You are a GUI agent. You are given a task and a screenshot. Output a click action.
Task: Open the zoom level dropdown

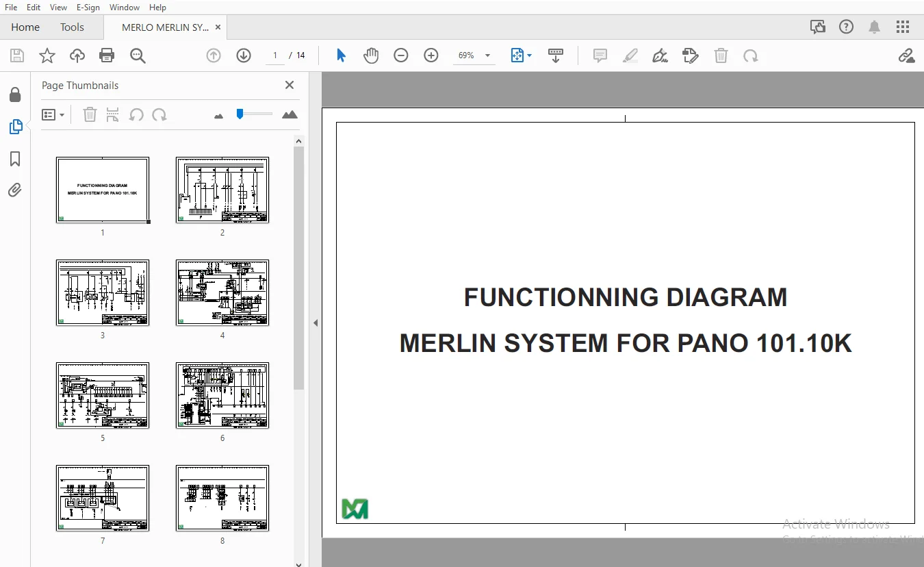click(487, 55)
